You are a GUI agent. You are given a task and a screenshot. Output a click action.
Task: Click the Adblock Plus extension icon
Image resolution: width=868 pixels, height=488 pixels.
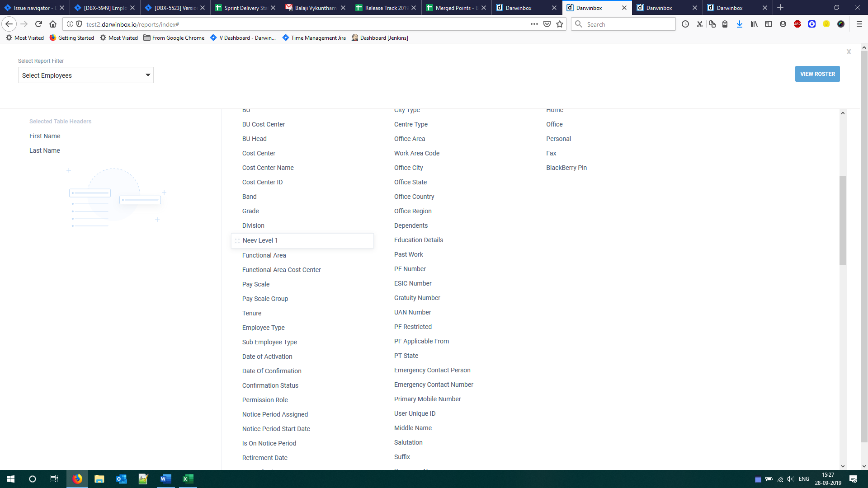click(797, 24)
